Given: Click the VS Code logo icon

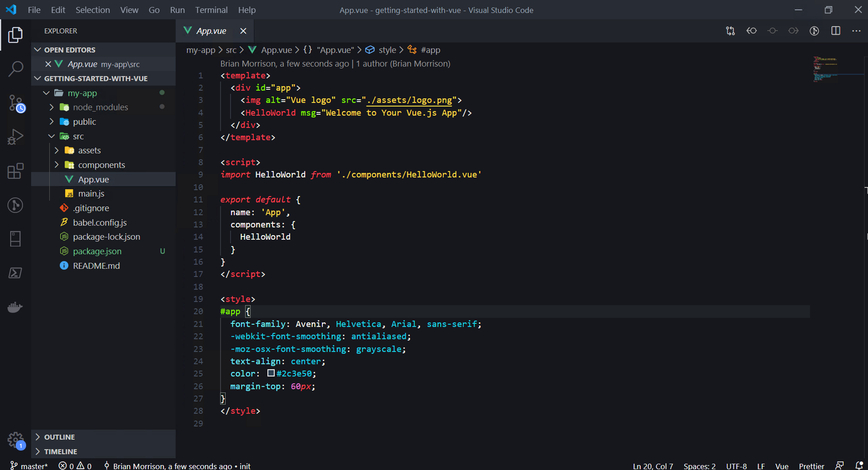Looking at the screenshot, I should [x=11, y=10].
